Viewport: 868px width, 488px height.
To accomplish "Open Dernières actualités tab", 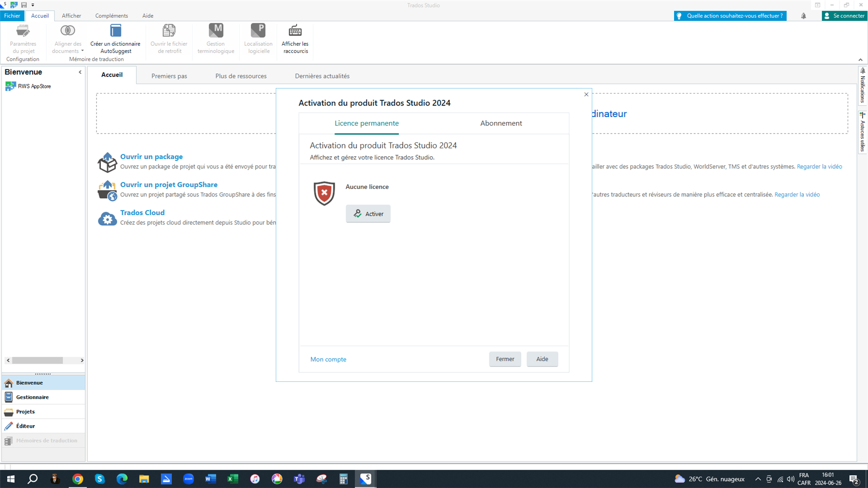I will click(322, 76).
